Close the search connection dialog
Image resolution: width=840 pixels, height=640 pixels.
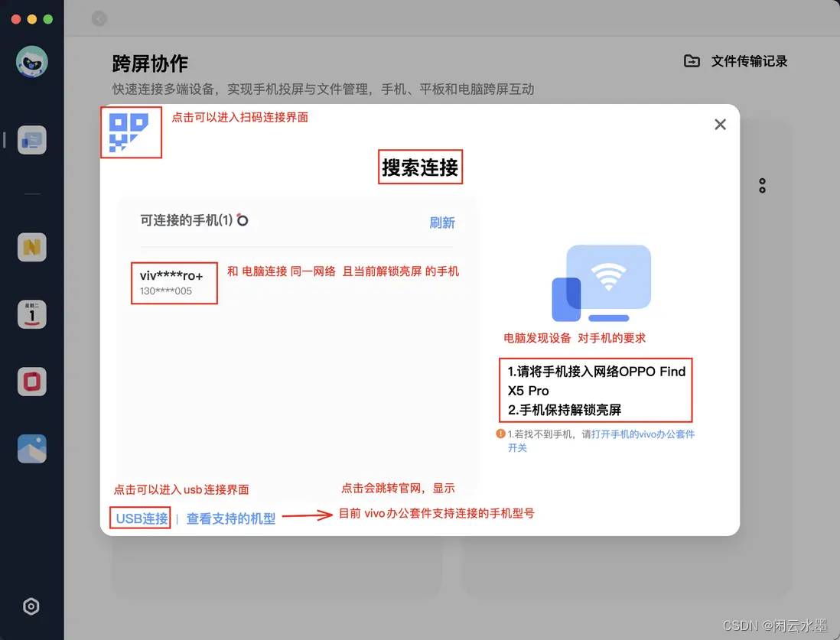tap(720, 124)
